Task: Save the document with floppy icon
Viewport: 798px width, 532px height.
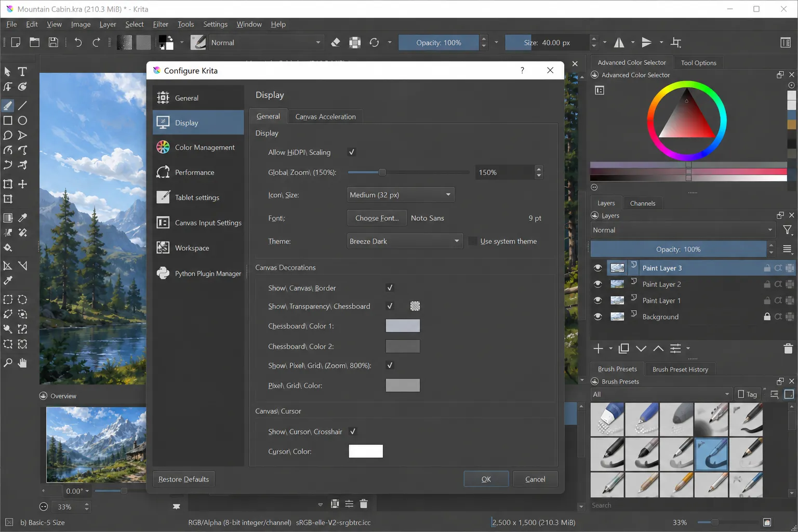Action: click(53, 43)
